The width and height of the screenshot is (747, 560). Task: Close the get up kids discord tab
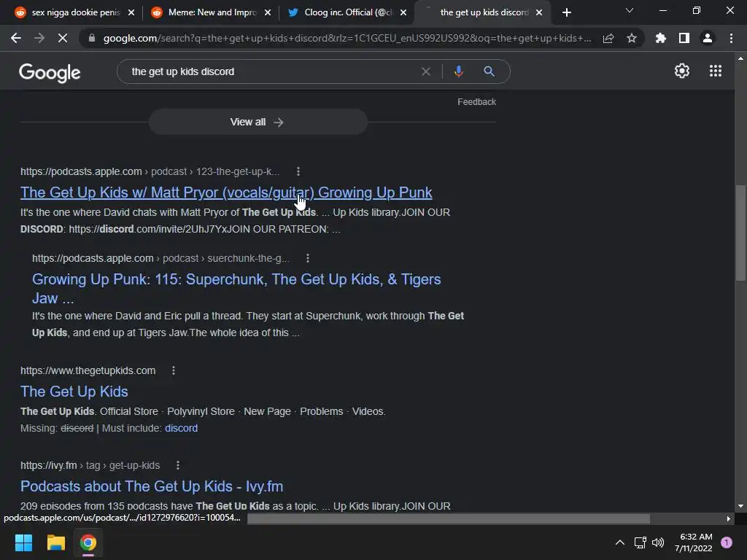coord(539,12)
